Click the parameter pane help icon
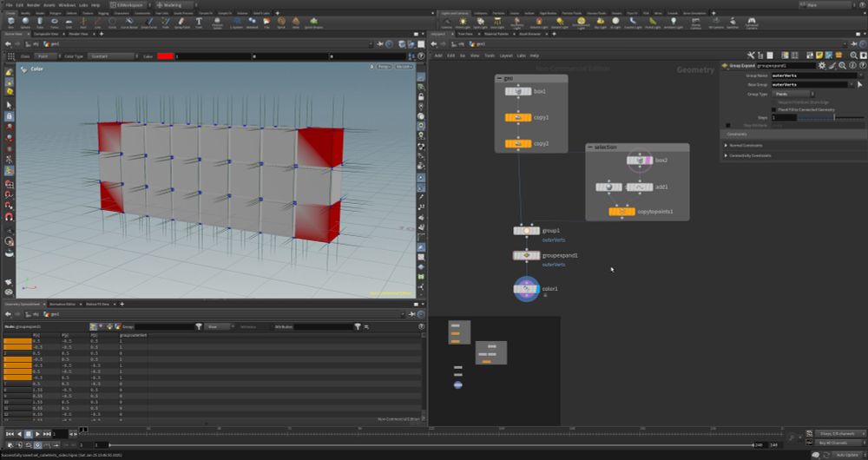This screenshot has width=868, height=460. click(x=862, y=65)
